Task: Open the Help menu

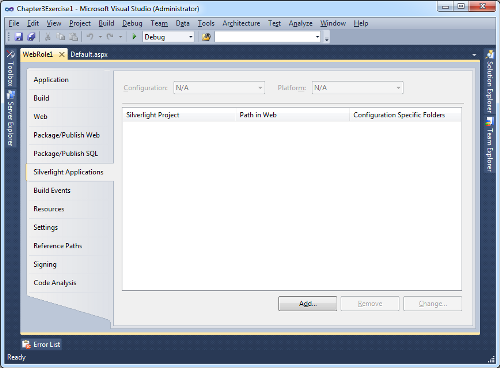Action: [x=361, y=23]
